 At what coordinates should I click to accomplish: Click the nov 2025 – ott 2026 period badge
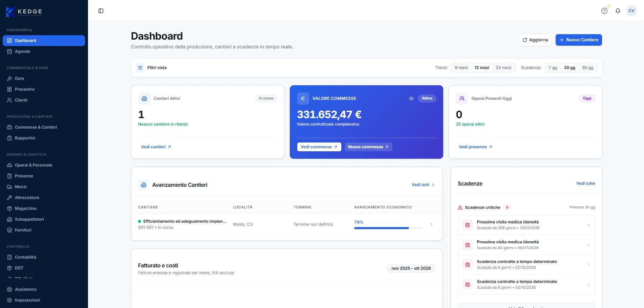pyautogui.click(x=411, y=268)
